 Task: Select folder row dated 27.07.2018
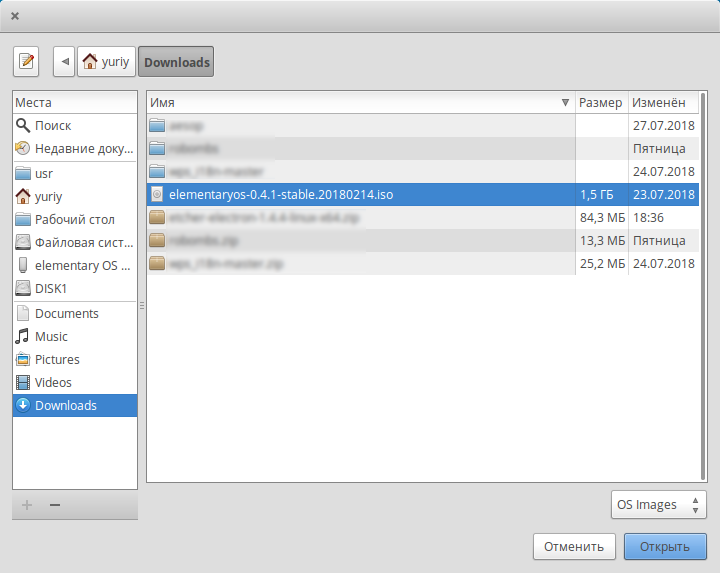pyautogui.click(x=423, y=125)
